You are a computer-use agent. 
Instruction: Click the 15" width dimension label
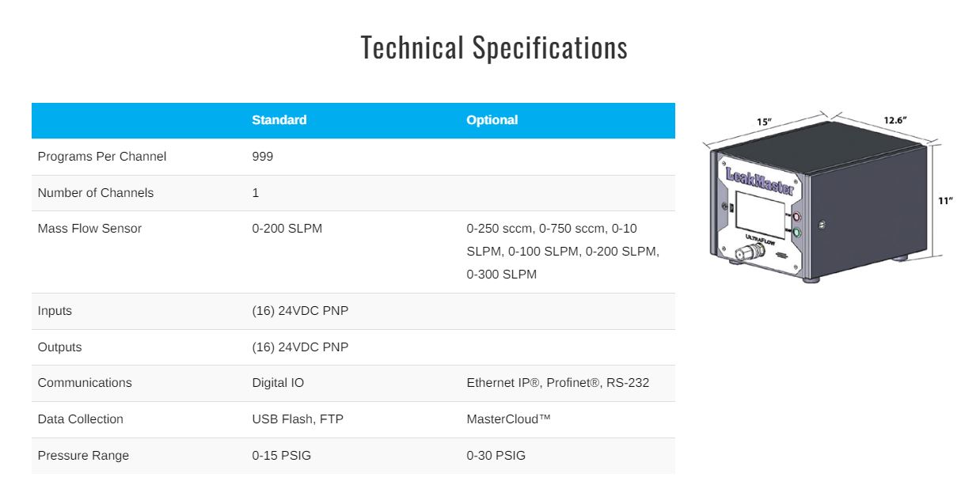pos(764,123)
